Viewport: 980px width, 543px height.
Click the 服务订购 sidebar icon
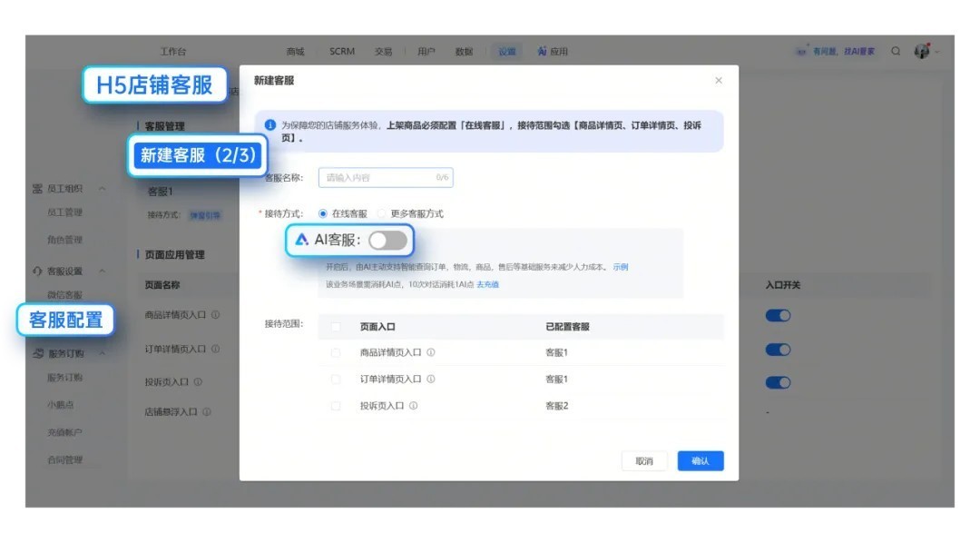[37, 353]
